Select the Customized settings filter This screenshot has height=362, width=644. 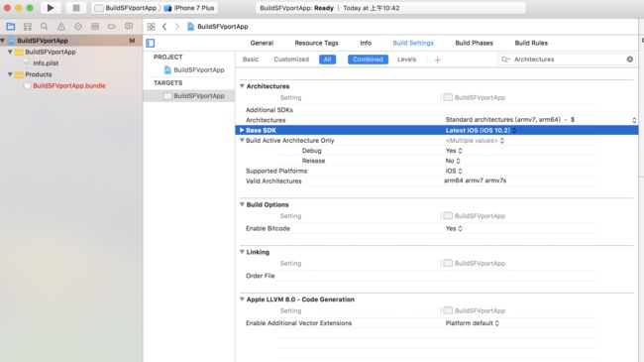pos(291,60)
